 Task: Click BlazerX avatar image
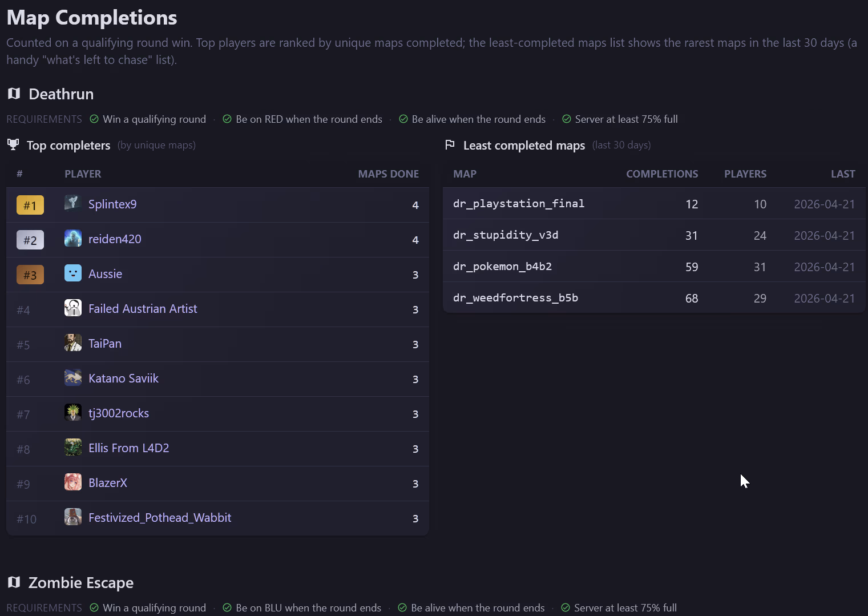(x=73, y=482)
